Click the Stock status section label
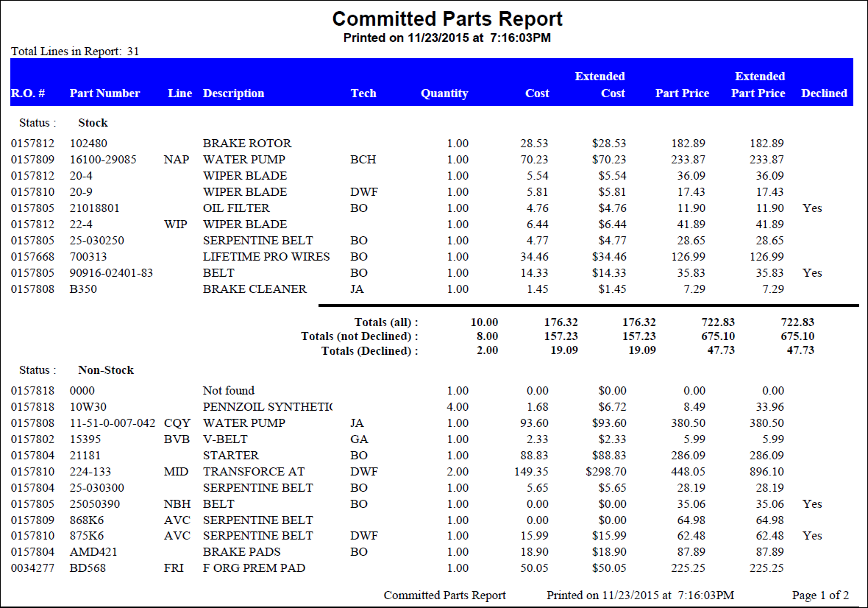Viewport: 868px width, 608px height. (93, 122)
